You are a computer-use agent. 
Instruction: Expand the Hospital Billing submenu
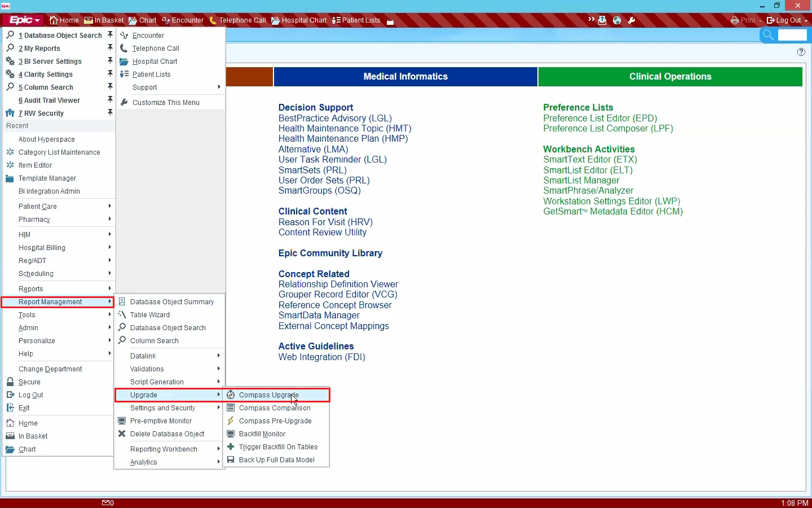[59, 248]
